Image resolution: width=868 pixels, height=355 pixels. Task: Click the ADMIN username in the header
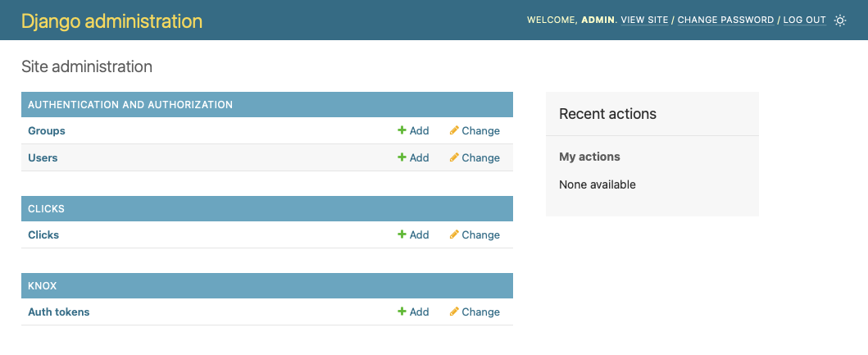pyautogui.click(x=598, y=20)
